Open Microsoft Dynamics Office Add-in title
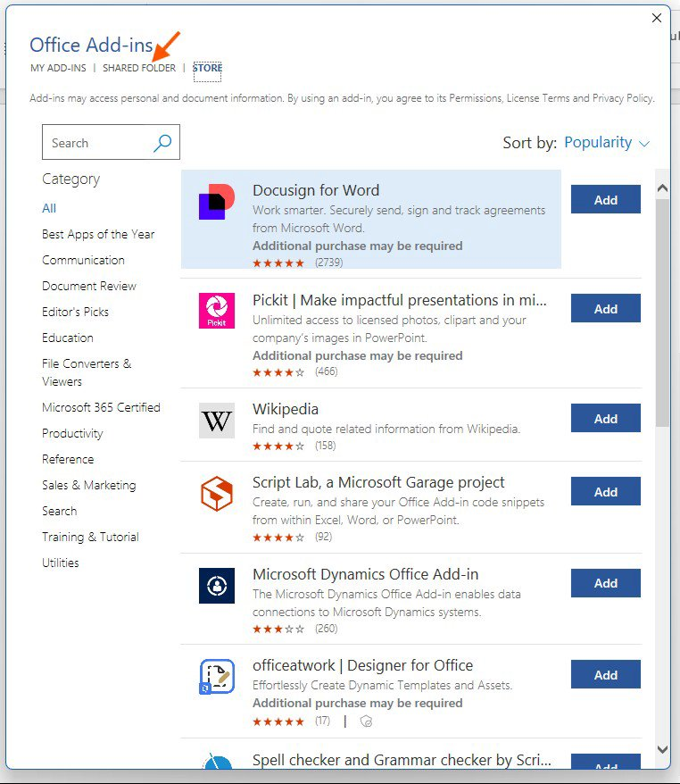Image resolution: width=680 pixels, height=784 pixels. [365, 574]
